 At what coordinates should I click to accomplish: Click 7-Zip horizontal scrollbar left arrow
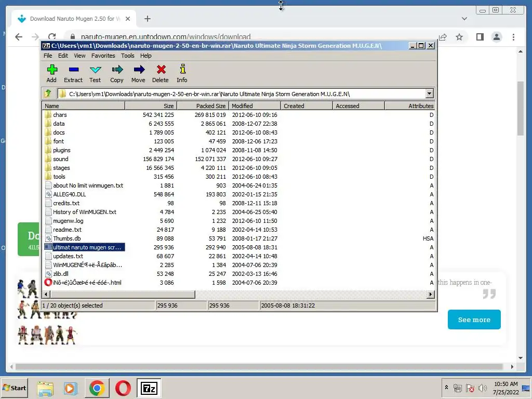(46, 294)
